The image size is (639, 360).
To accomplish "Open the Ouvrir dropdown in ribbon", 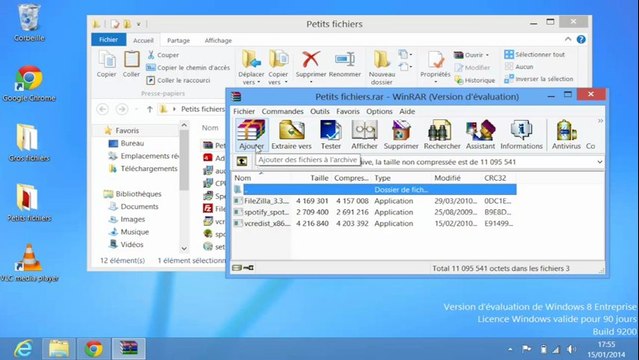I will 472,55.
